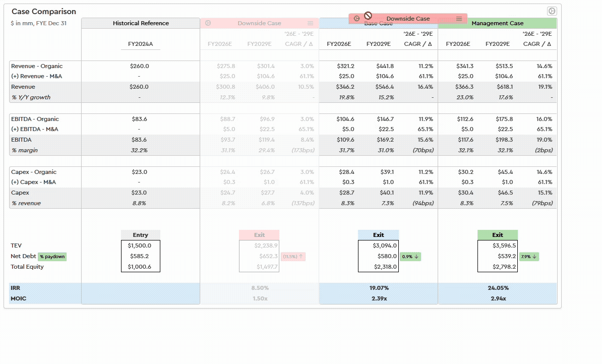
Task: Click the settings icon on dragged Downside Case header
Action: 357,19
